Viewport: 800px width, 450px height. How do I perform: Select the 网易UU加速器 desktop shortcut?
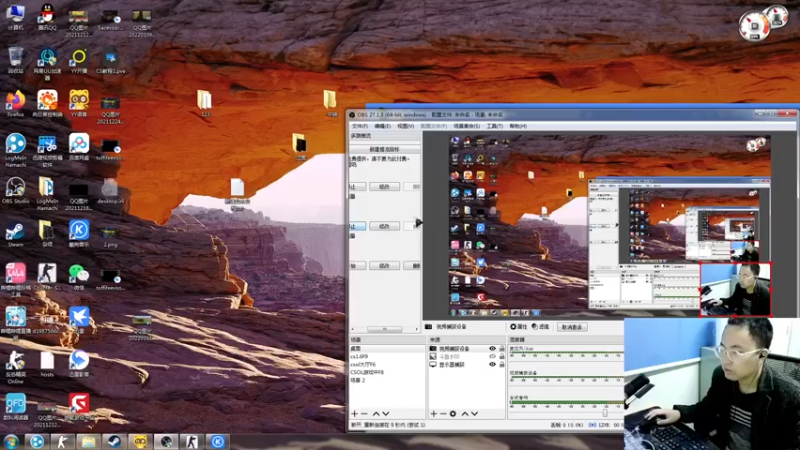[47, 64]
